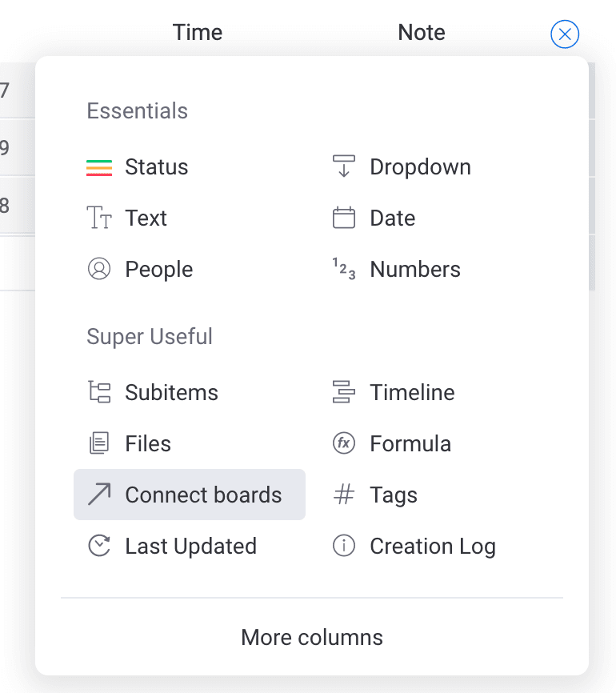Click the Files document icon

pos(99,444)
